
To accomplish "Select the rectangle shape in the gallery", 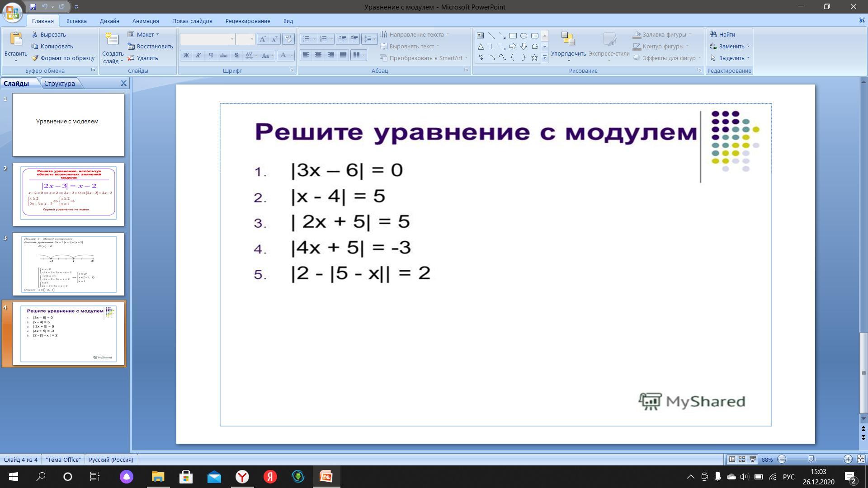I will click(x=513, y=35).
